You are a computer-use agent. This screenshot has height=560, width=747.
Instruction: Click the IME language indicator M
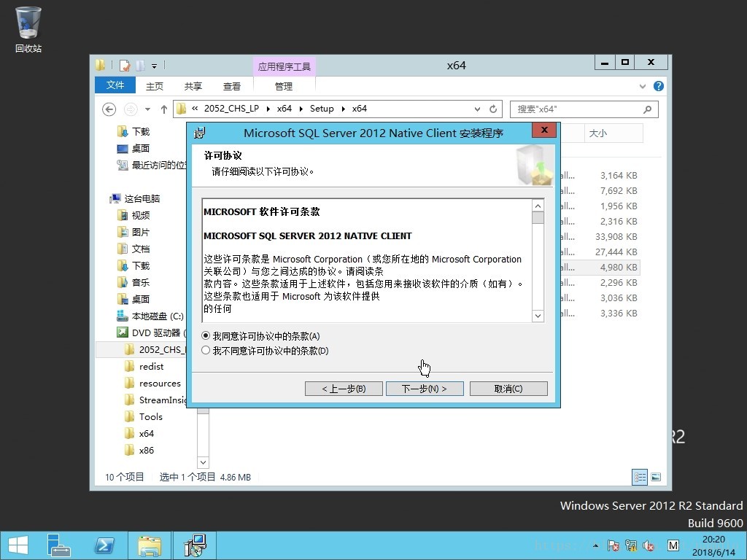673,545
